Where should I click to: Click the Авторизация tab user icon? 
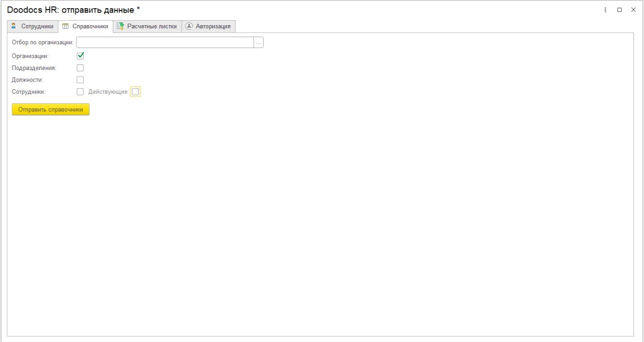(x=189, y=26)
